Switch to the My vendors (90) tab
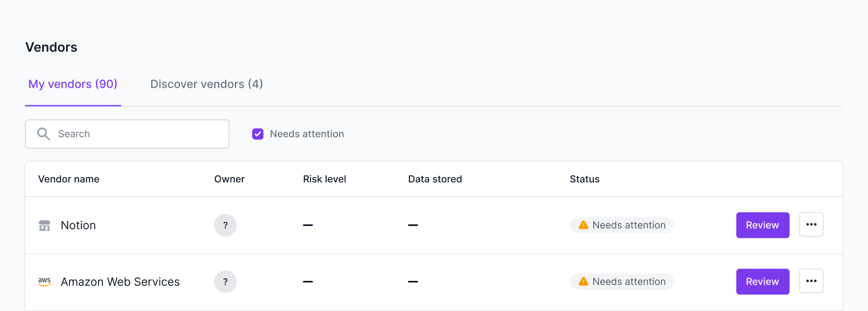This screenshot has width=868, height=311. coord(73,84)
